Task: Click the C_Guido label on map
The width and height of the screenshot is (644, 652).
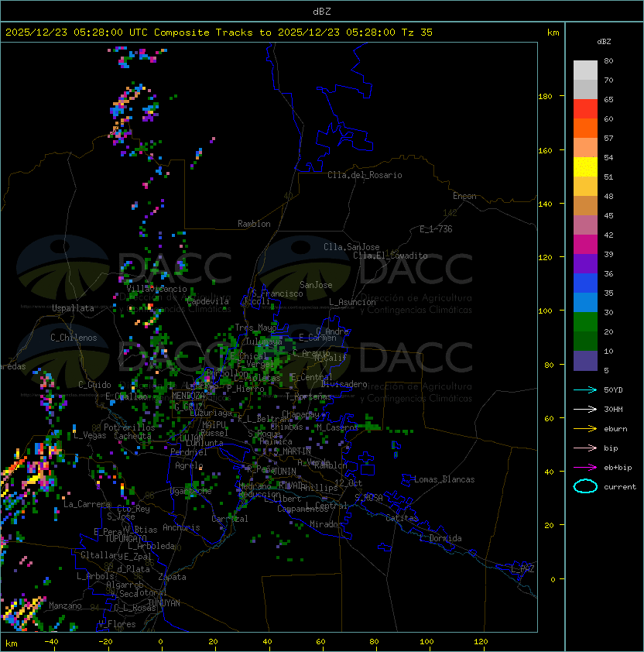Action: pos(94,385)
